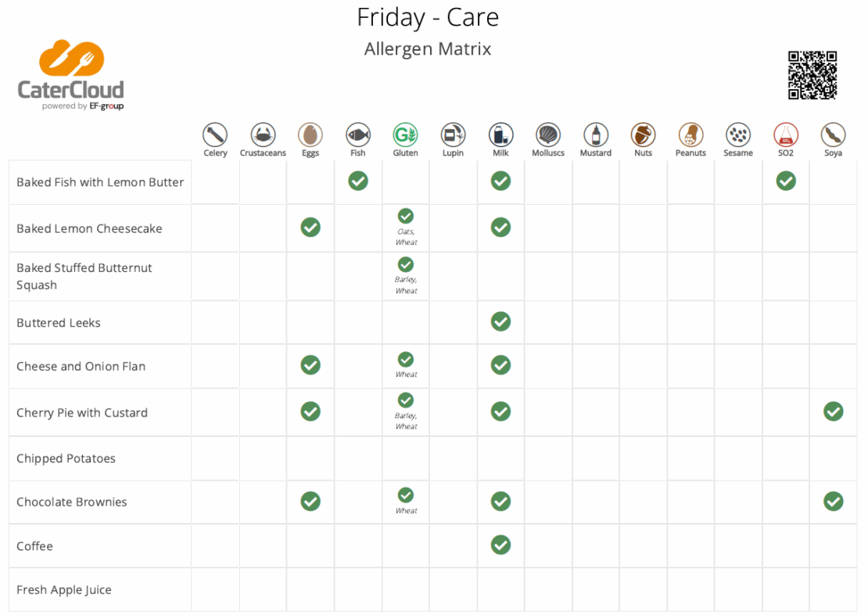Screen dimensions: 868x616
Task: Click the Molluscs shell icon
Action: 548,134
